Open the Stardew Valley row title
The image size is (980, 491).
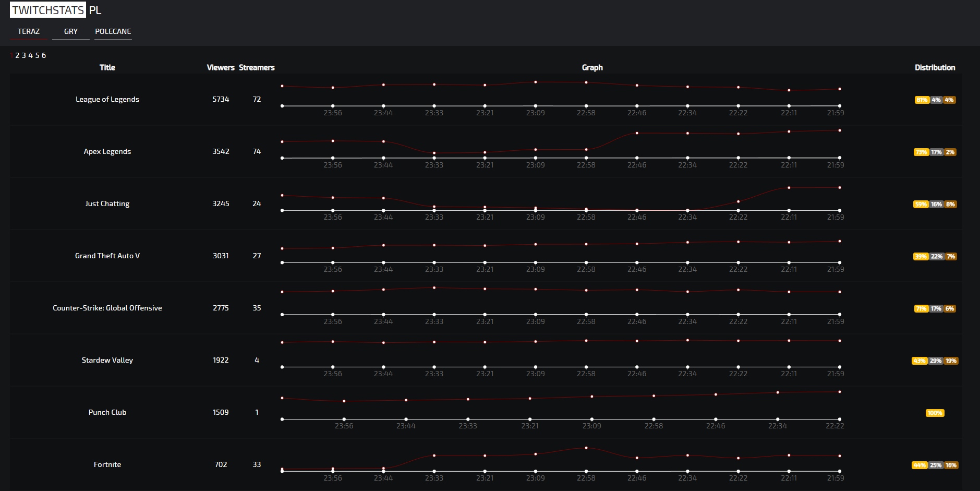pyautogui.click(x=107, y=360)
